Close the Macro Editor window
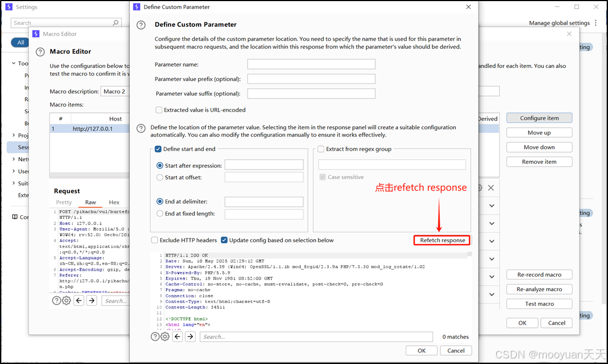 coord(569,34)
